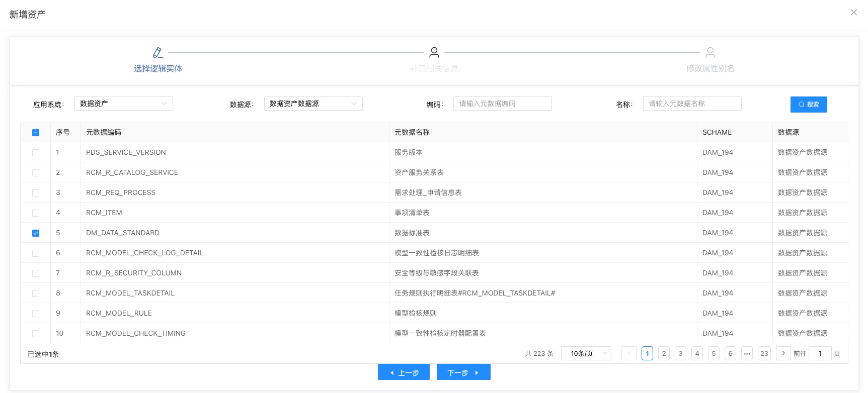Go to page 4
This screenshot has width=868, height=393.
(x=697, y=353)
